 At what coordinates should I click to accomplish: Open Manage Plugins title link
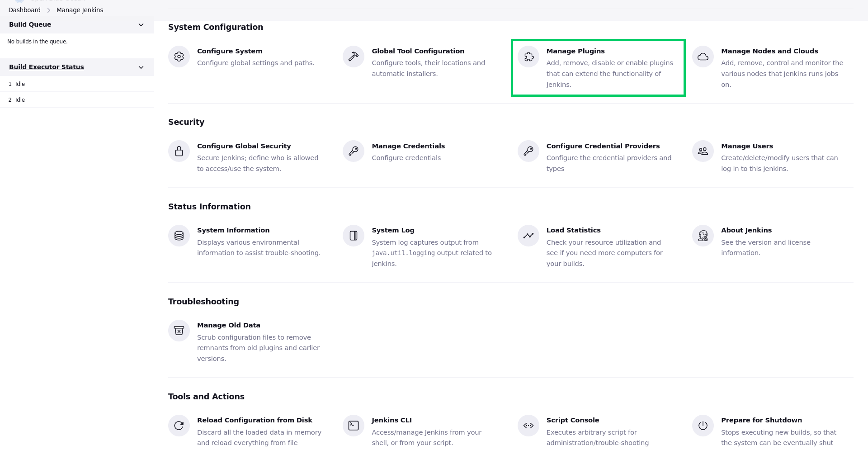point(576,51)
